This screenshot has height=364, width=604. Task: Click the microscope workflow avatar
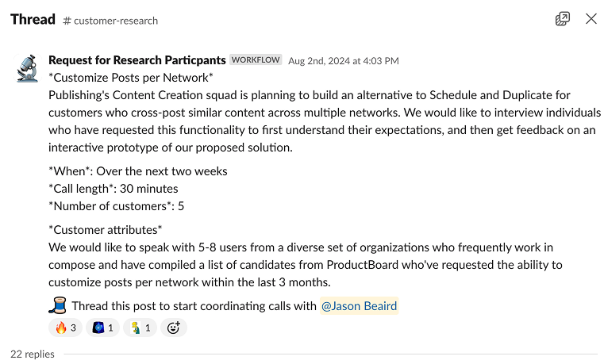(x=28, y=67)
